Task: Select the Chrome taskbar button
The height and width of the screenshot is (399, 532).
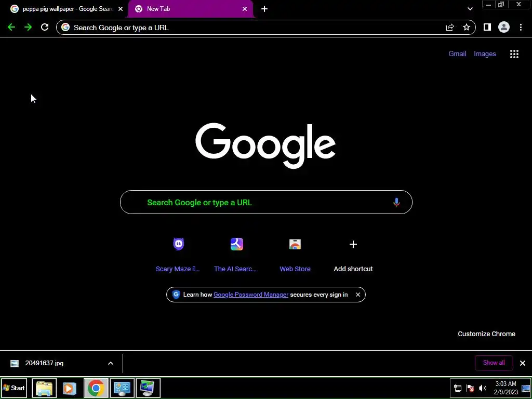Action: click(x=96, y=388)
